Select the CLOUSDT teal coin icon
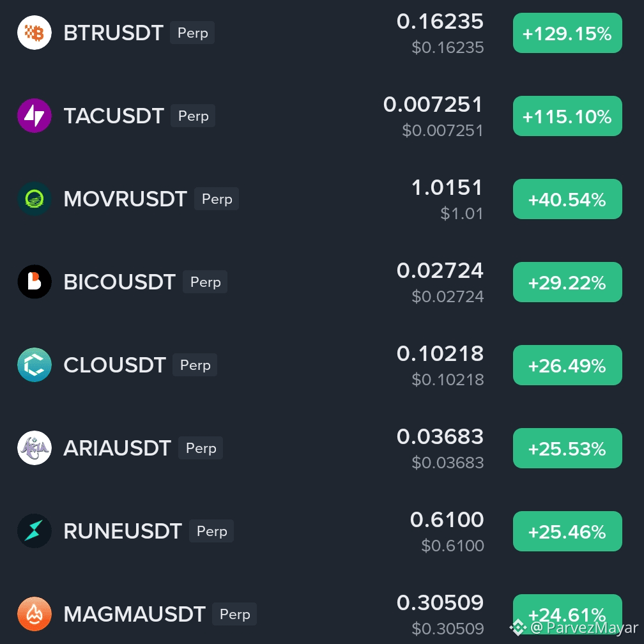The width and height of the screenshot is (644, 644). 34,365
